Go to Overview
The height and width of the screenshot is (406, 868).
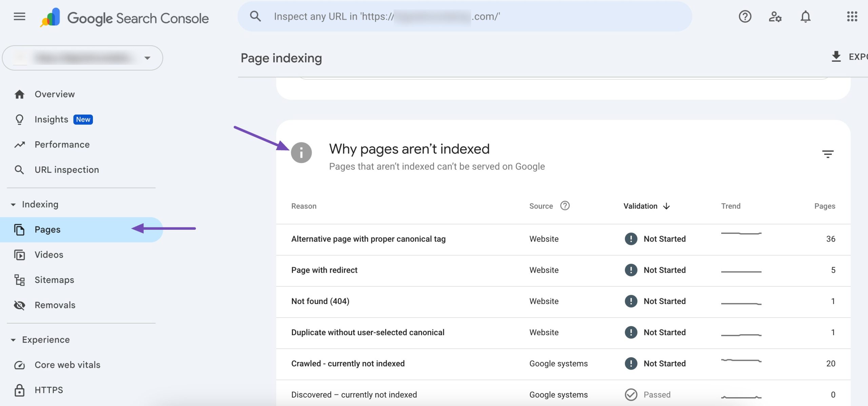coord(55,94)
